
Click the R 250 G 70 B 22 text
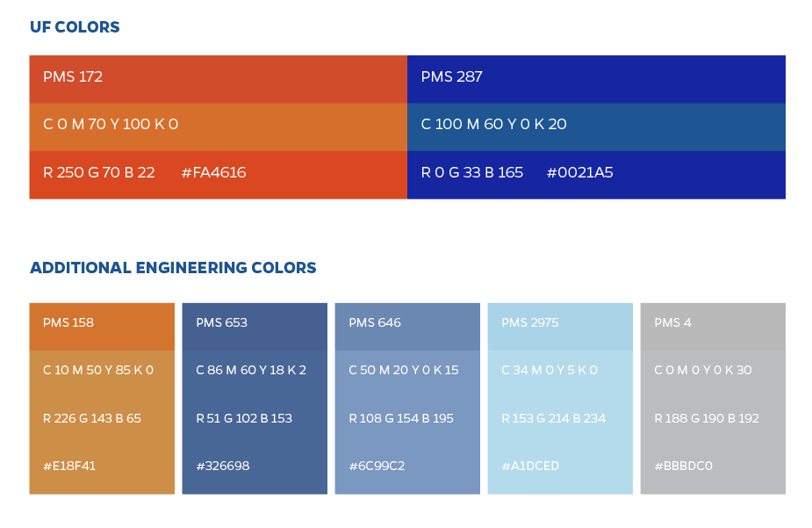tap(99, 173)
